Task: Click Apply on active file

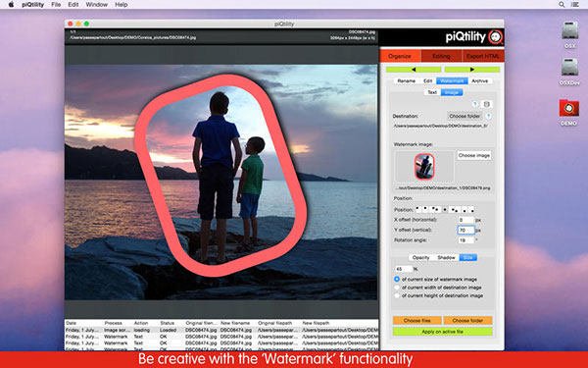Action: point(443,332)
